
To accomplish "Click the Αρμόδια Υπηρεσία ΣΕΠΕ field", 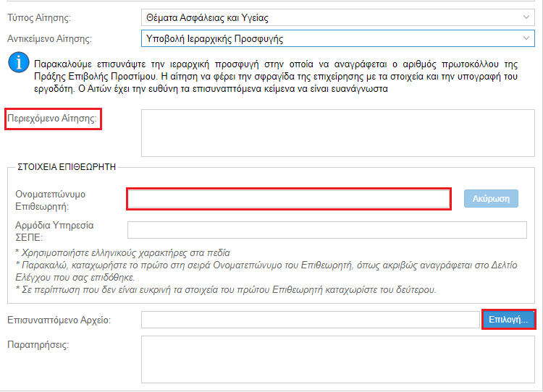I will tap(327, 230).
